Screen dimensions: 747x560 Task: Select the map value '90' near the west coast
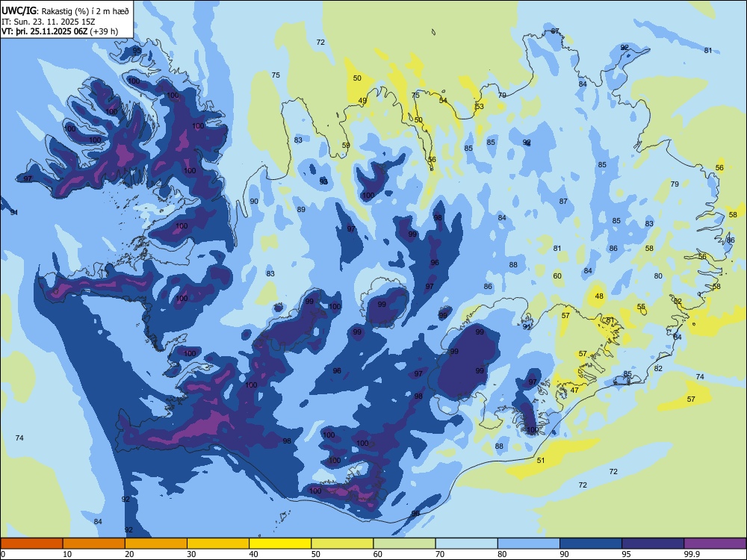coord(254,202)
